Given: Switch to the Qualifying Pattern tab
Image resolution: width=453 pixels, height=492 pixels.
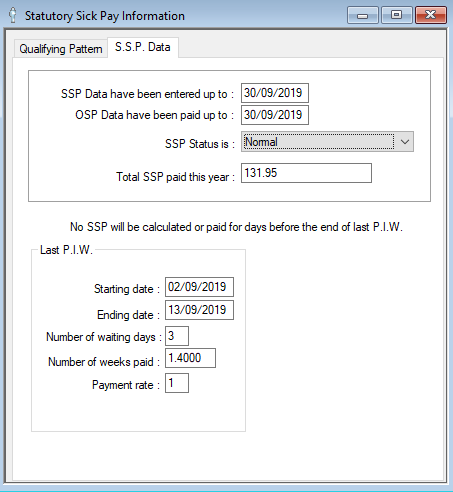Looking at the screenshot, I should point(61,49).
